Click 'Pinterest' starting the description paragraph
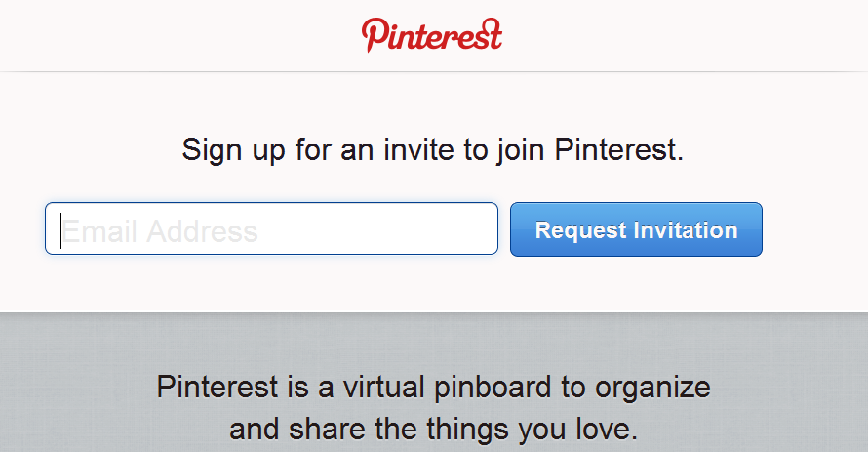The height and width of the screenshot is (452, 868). click(x=217, y=386)
